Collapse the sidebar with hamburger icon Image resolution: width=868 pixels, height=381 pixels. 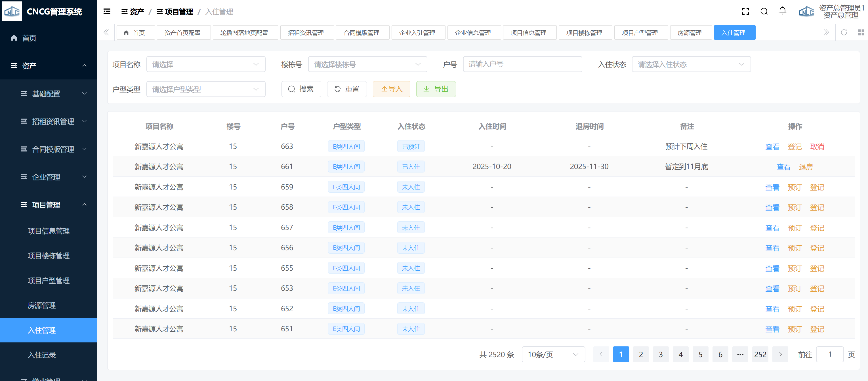107,11
